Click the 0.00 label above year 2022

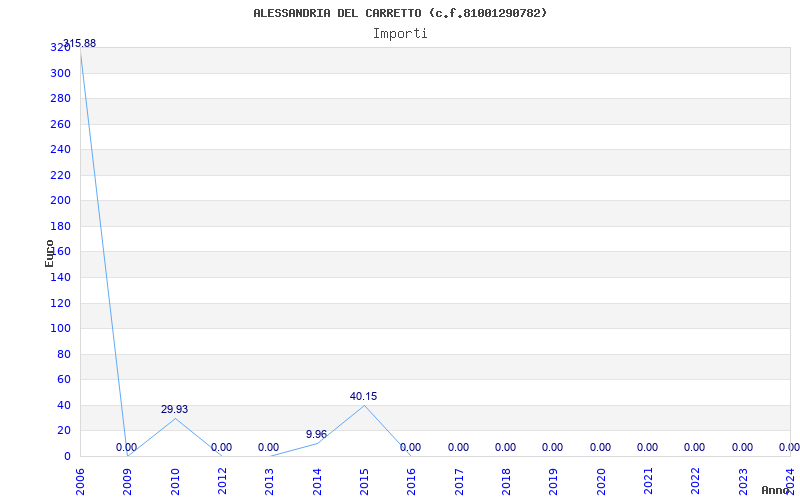[694, 447]
